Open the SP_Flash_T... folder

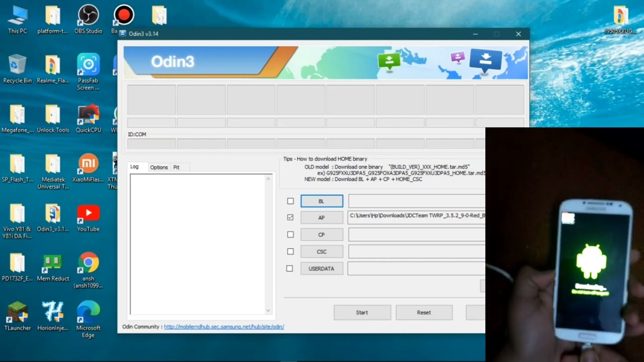pyautogui.click(x=17, y=168)
